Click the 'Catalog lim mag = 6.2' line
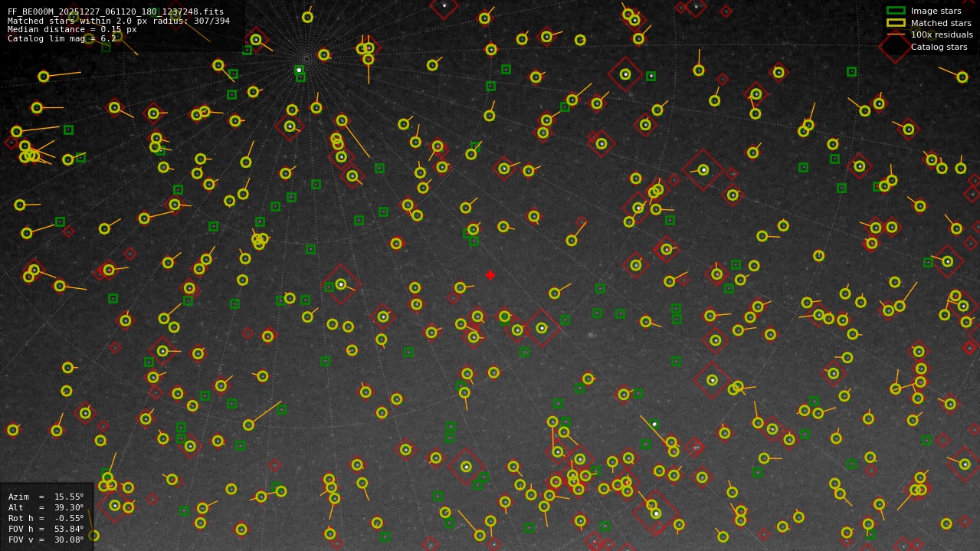The width and height of the screenshot is (980, 551). (x=62, y=38)
